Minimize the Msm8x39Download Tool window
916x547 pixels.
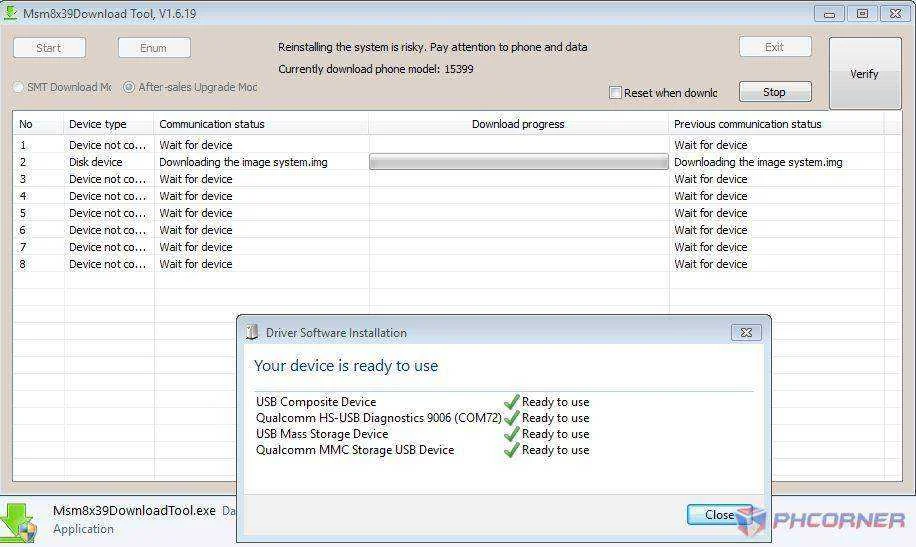tap(829, 13)
